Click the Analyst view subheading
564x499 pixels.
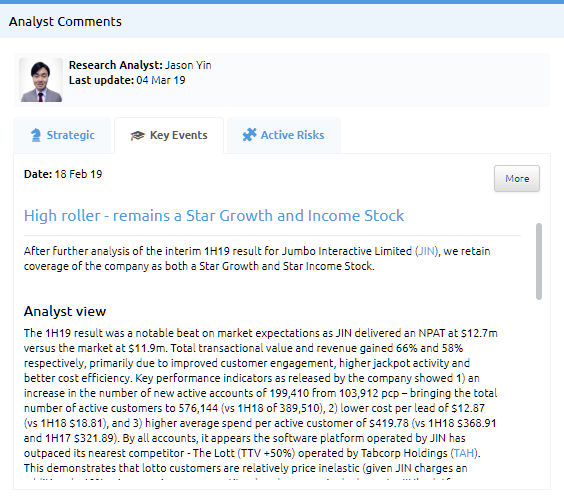(x=65, y=311)
